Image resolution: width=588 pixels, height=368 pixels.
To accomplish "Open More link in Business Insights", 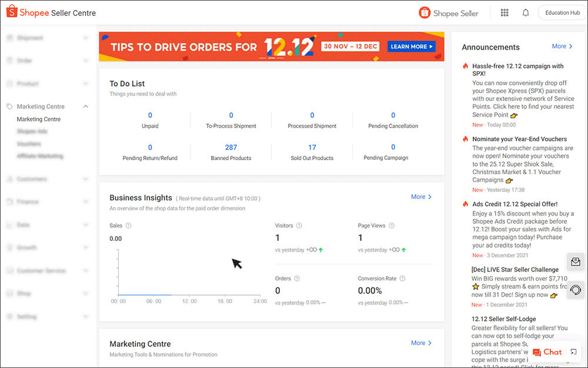I will click(421, 197).
